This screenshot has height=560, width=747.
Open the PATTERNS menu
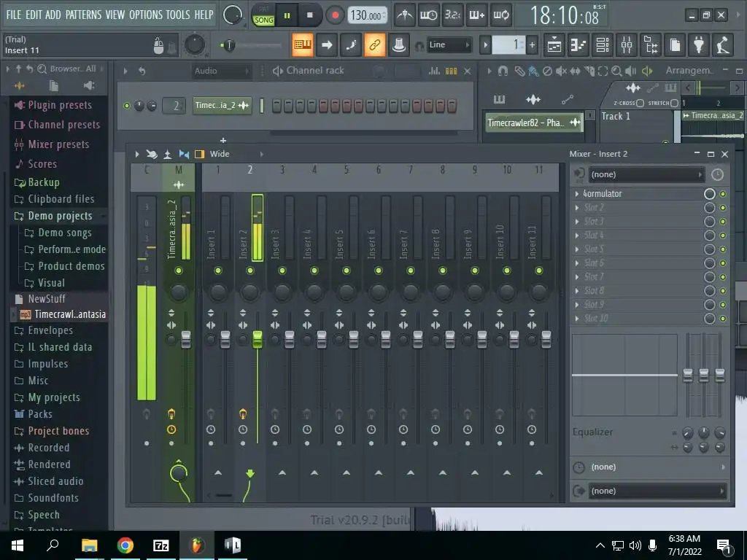83,15
